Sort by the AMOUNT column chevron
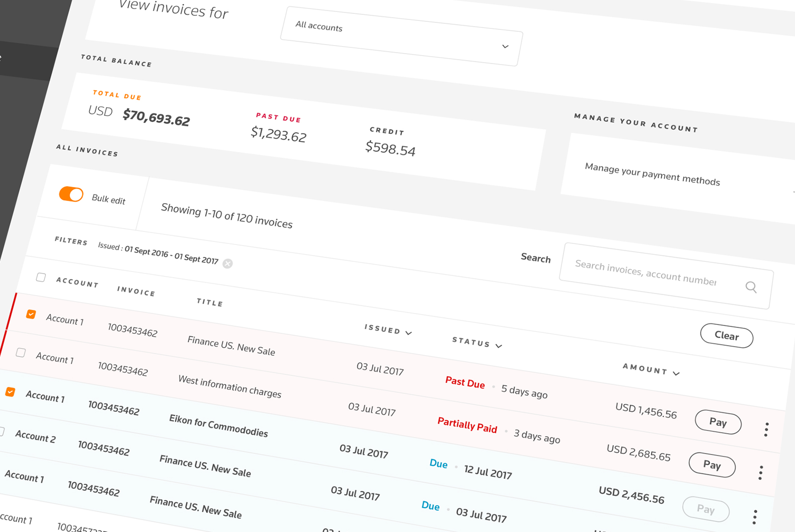795x532 pixels. tap(676, 373)
